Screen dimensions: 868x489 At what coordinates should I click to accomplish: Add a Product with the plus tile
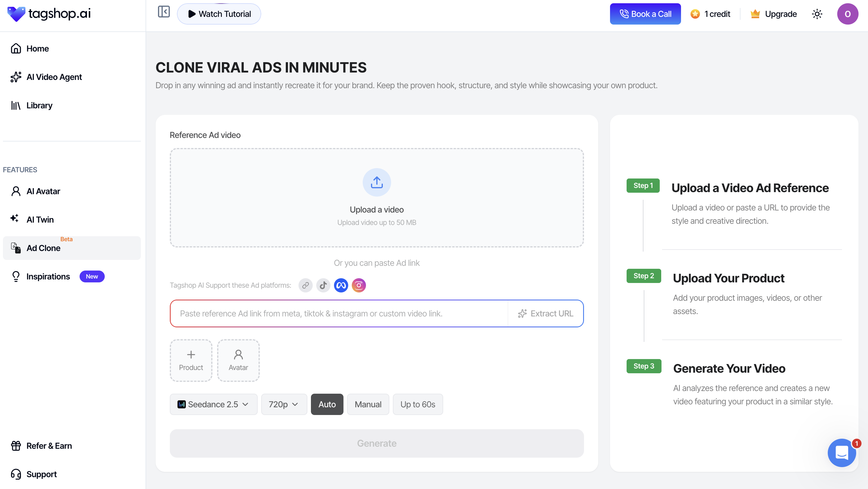[191, 361]
